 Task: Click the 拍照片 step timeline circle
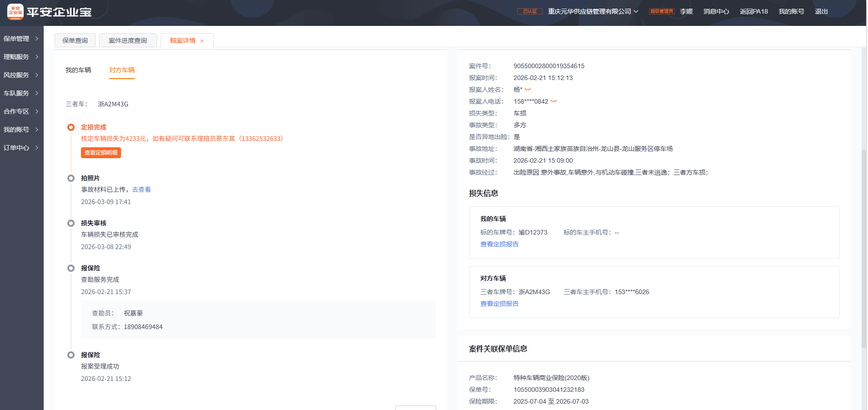click(x=71, y=178)
